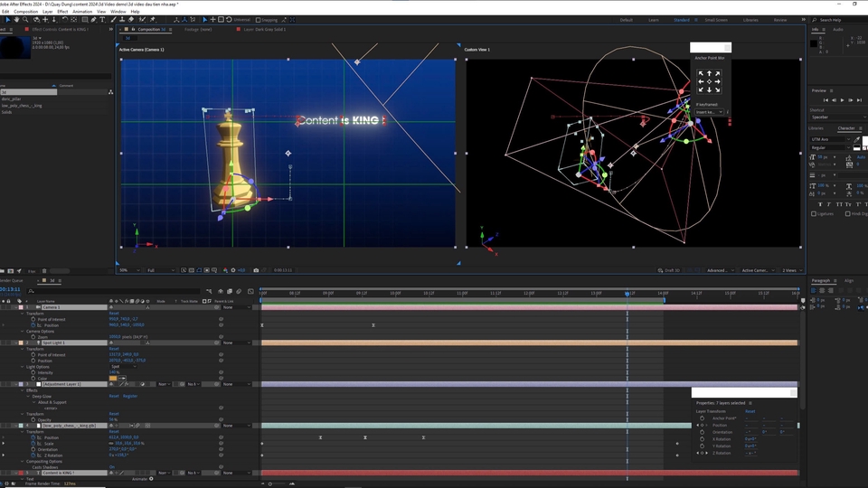Select the Eraser tool
The image size is (868, 488).
pos(131,19)
